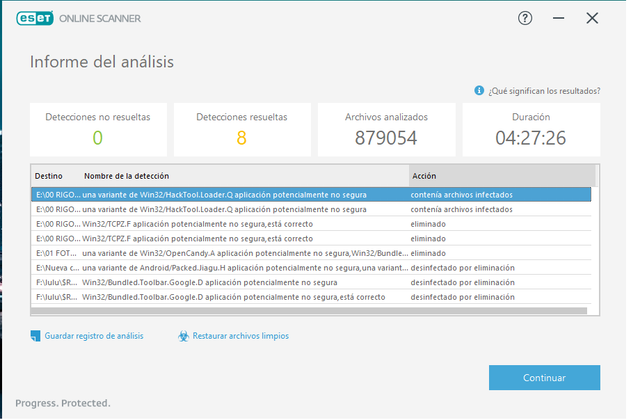Open '¿Qué significan los resultados?' link
The image size is (640, 420).
coord(544,91)
